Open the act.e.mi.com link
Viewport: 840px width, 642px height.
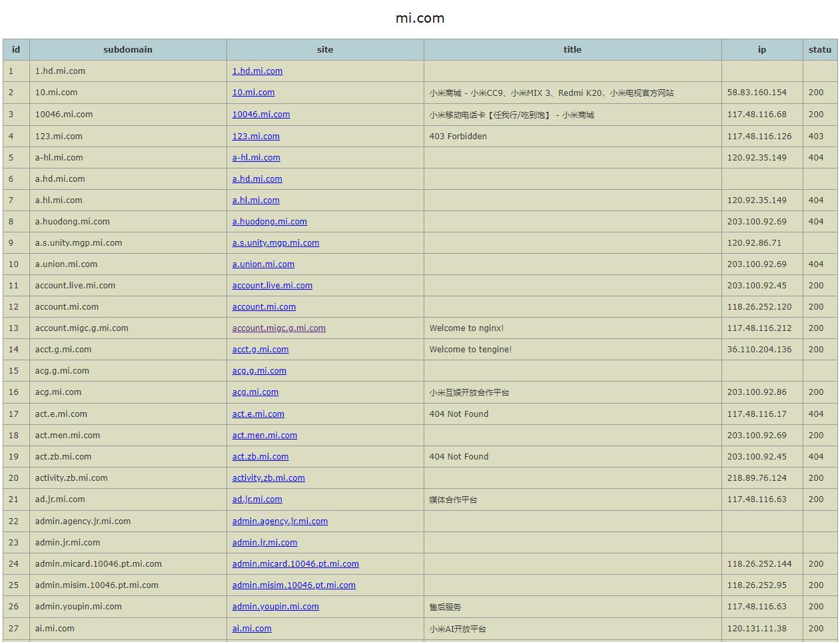258,414
